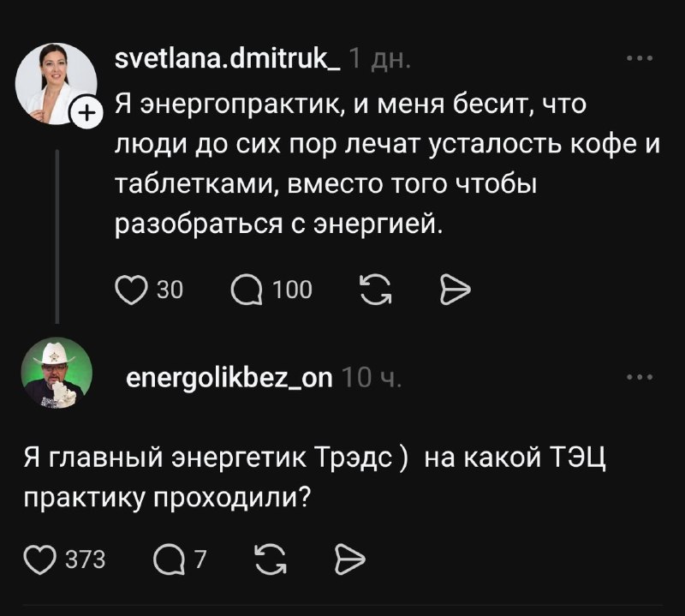Like energolikbez_on's reply with the heart
Viewport: 685px width, 616px height.
pos(39,559)
